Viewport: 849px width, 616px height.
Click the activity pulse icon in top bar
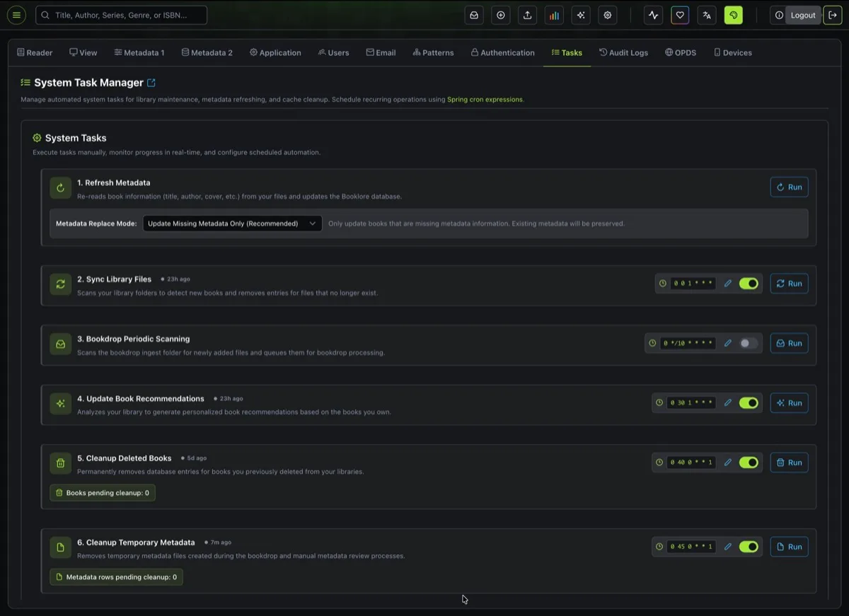(x=653, y=15)
